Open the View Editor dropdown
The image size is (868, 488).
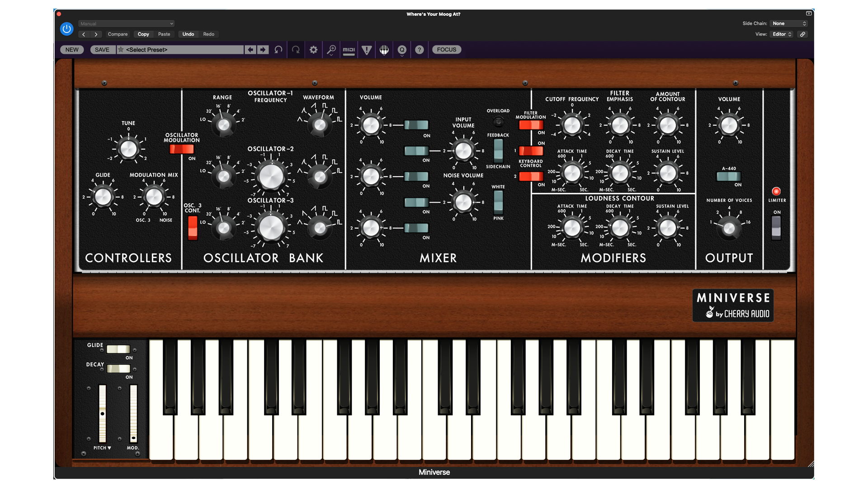click(x=782, y=34)
